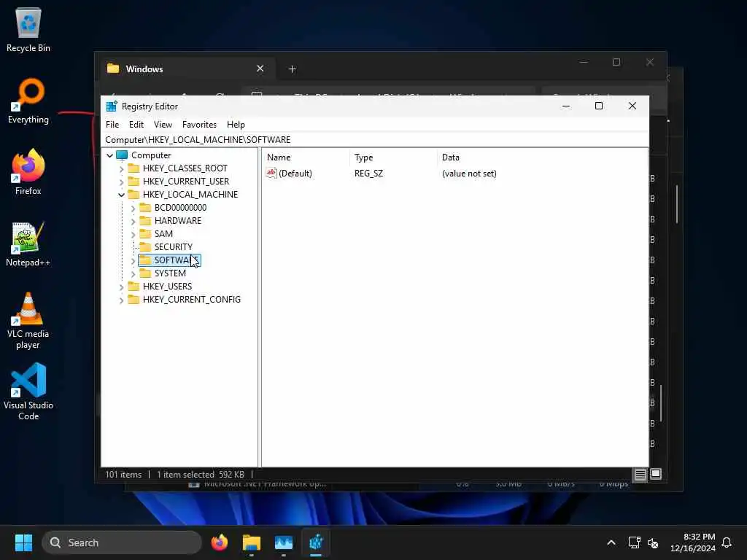
Task: Select the HKEY_CLASSES_ROOT key folder
Action: click(185, 168)
